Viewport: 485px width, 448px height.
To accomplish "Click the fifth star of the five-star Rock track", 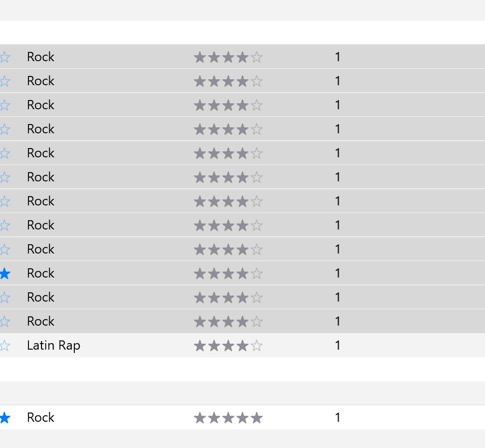I will (257, 418).
